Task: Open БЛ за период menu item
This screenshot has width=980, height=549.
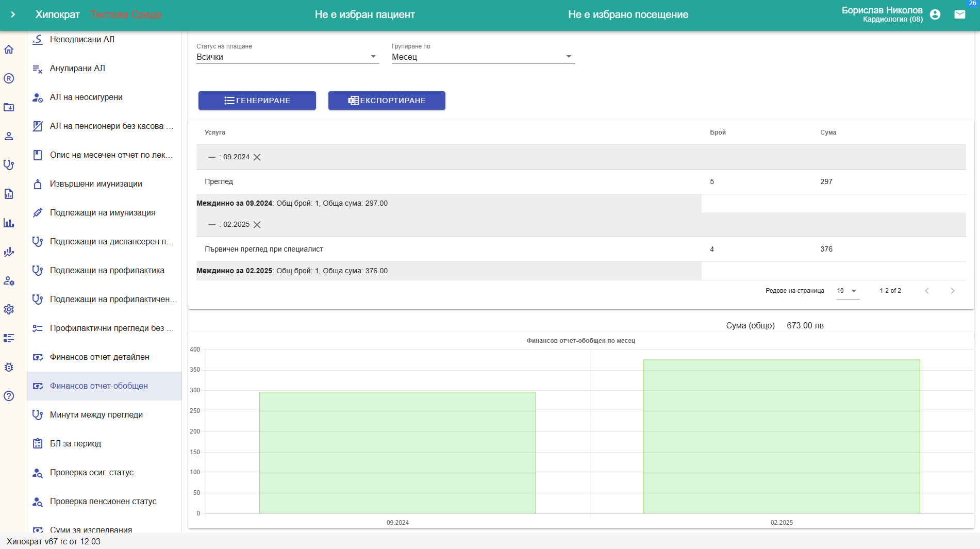Action: 105,444
